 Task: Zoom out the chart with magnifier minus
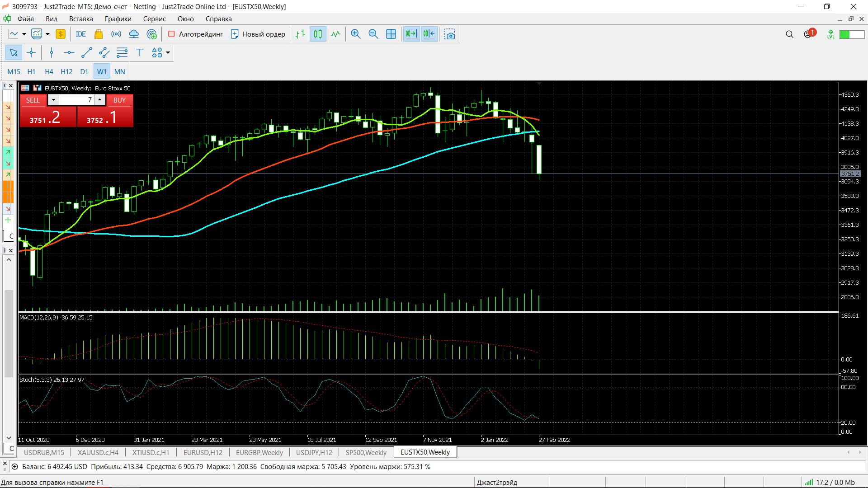point(373,34)
